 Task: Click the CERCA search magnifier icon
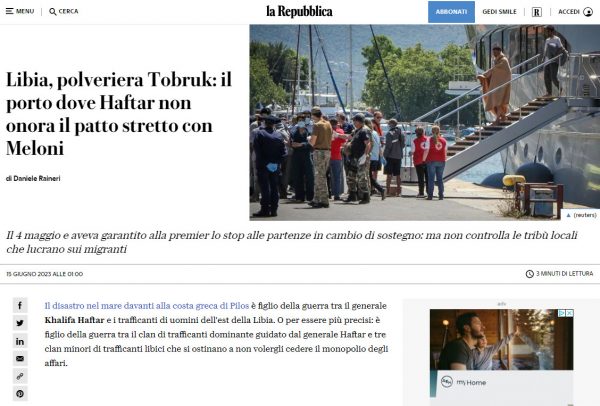click(53, 12)
